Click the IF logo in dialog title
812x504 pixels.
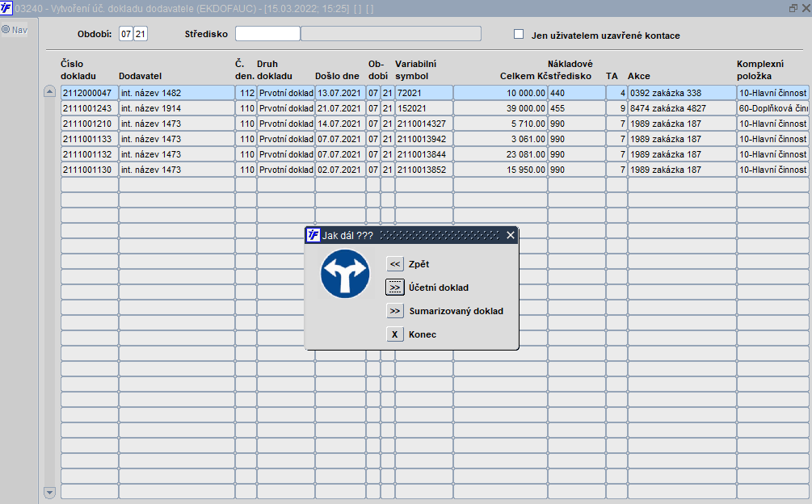(x=313, y=235)
